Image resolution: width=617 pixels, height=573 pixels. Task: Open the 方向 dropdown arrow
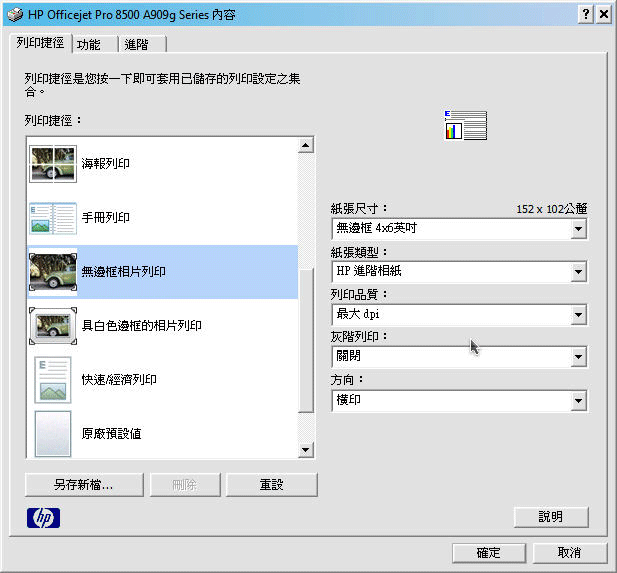coord(578,401)
